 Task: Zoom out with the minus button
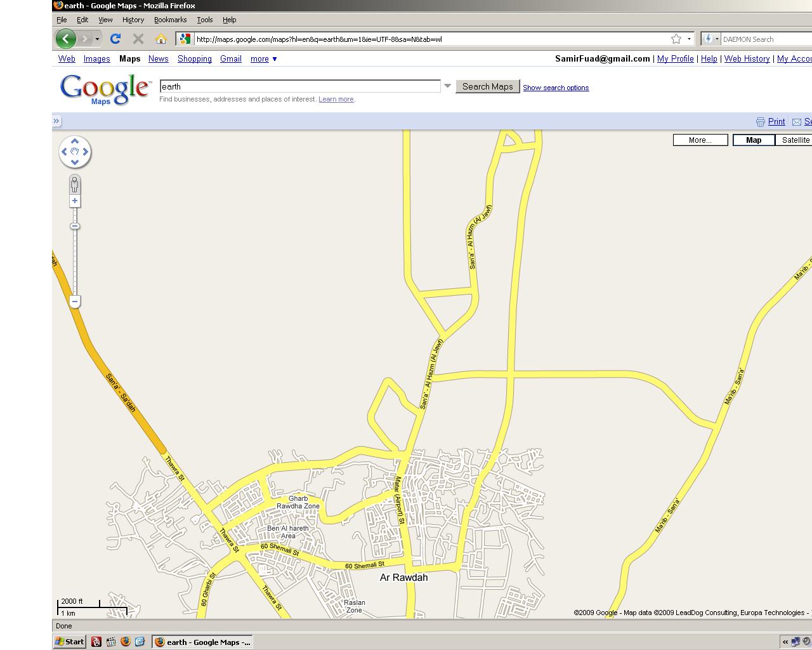click(x=75, y=302)
